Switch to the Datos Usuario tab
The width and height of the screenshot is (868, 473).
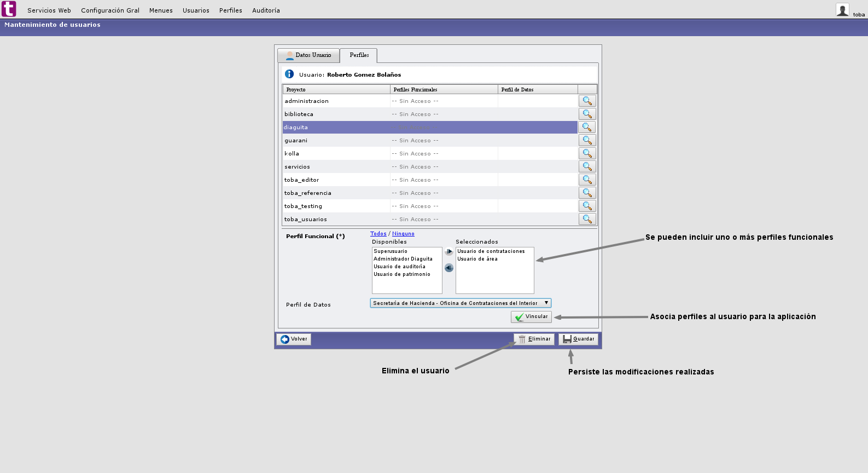pos(308,55)
